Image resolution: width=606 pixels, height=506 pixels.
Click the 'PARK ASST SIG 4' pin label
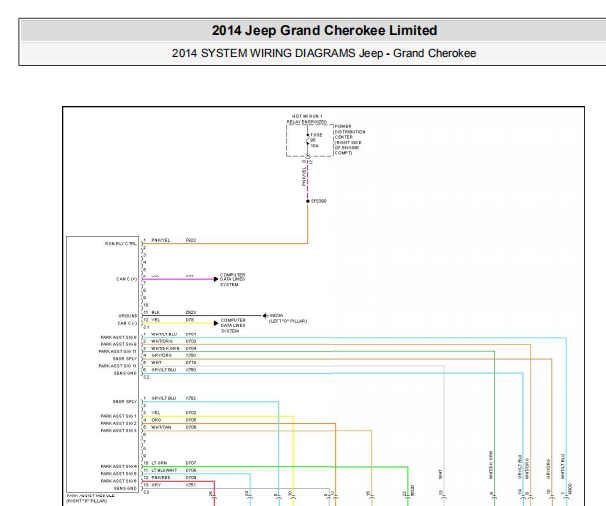(x=119, y=467)
